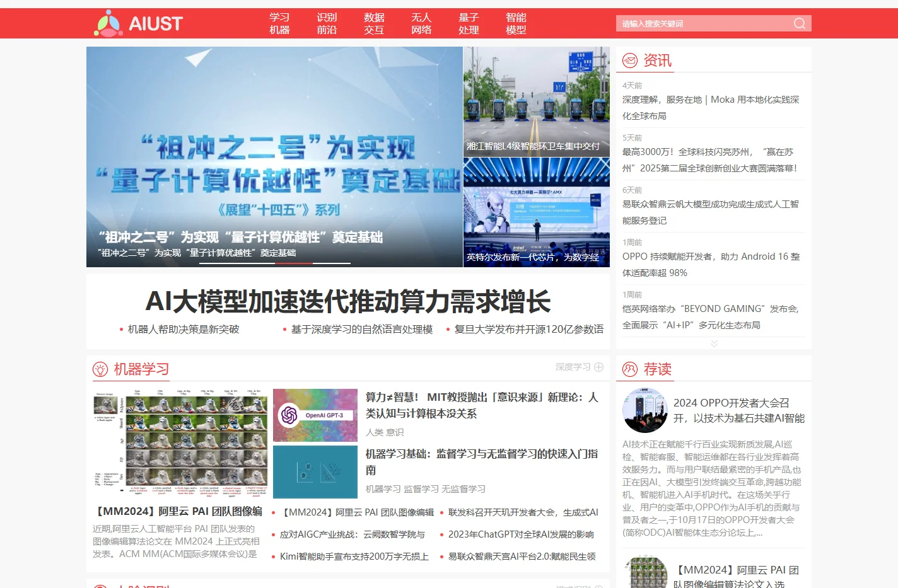The width and height of the screenshot is (898, 588).
Task: Open list item 【MM2024】阿里云 PAI 团队图像编辑
Action: [x=356, y=512]
